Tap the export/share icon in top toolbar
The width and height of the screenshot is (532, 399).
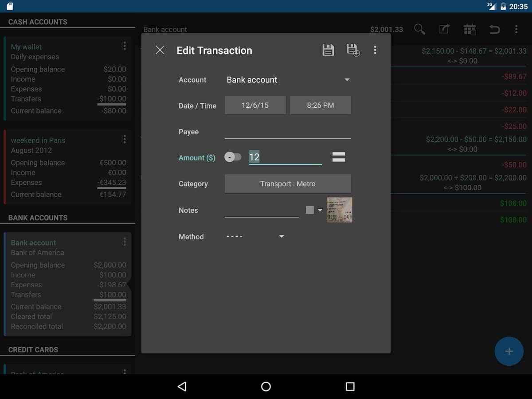(444, 30)
